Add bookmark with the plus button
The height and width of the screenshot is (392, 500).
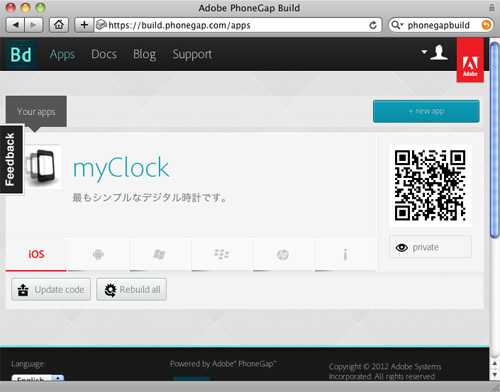[x=84, y=25]
